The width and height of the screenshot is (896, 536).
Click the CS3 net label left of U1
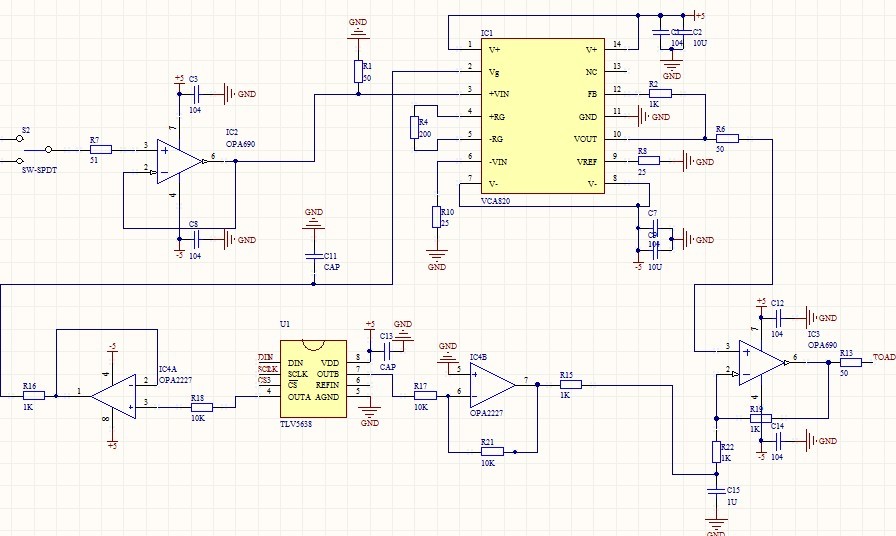[265, 380]
